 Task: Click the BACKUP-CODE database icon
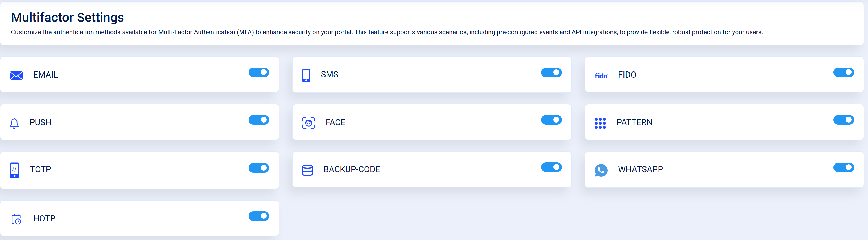[x=308, y=170]
